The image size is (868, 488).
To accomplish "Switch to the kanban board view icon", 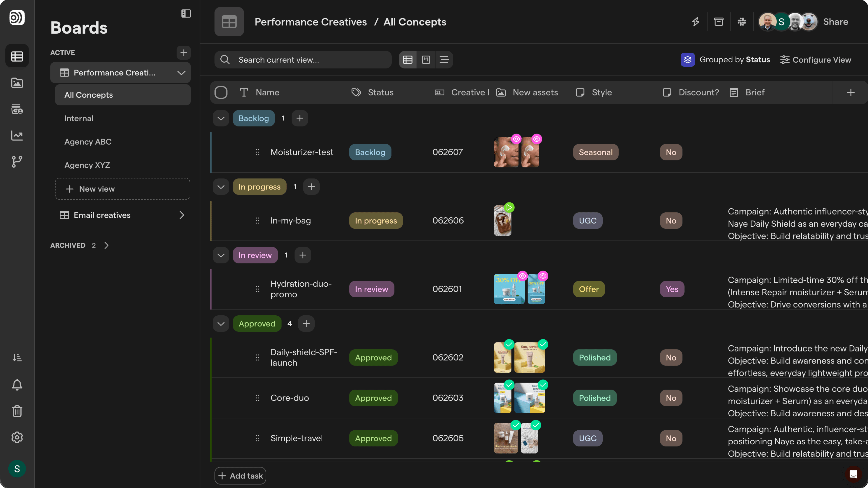I will click(426, 60).
